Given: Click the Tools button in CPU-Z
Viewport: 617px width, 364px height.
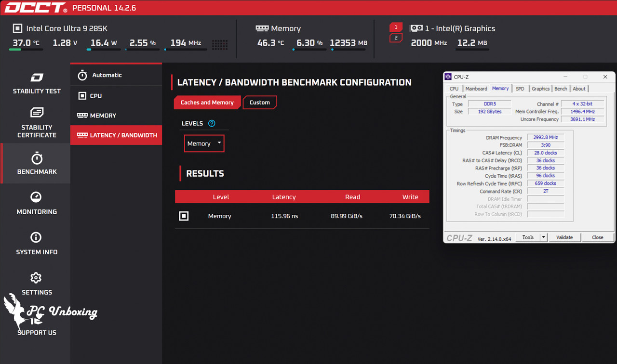Looking at the screenshot, I should [528, 237].
